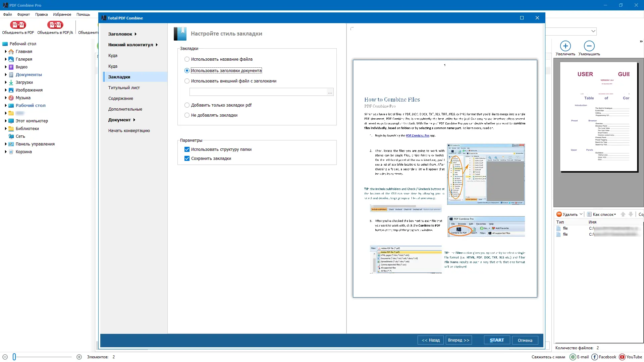The width and height of the screenshot is (644, 362).
Task: Click the thumbnail size slider at bottom left
Action: coord(14,357)
